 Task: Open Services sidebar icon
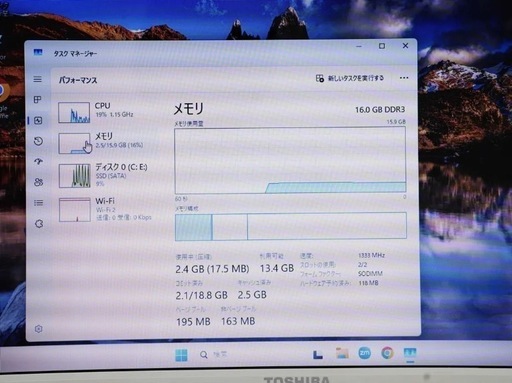click(39, 223)
